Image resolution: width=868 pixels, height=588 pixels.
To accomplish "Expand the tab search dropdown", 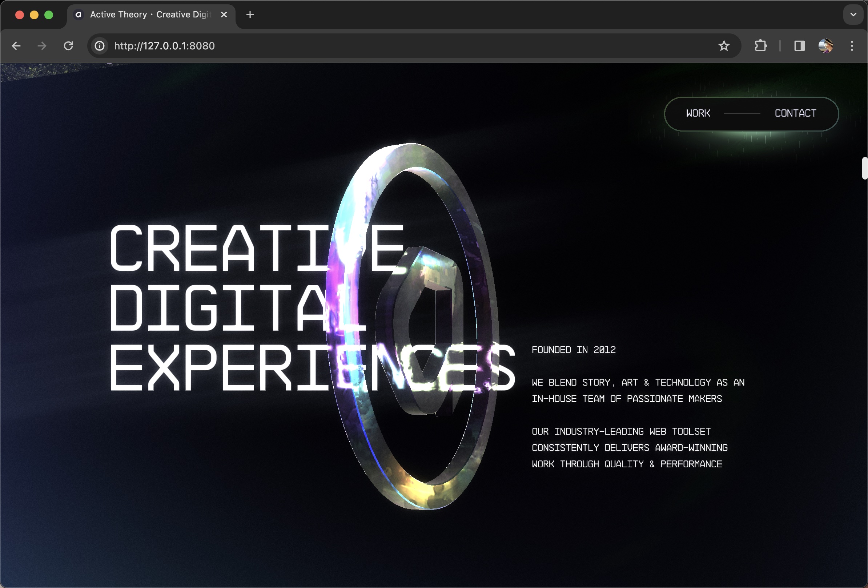I will point(853,15).
